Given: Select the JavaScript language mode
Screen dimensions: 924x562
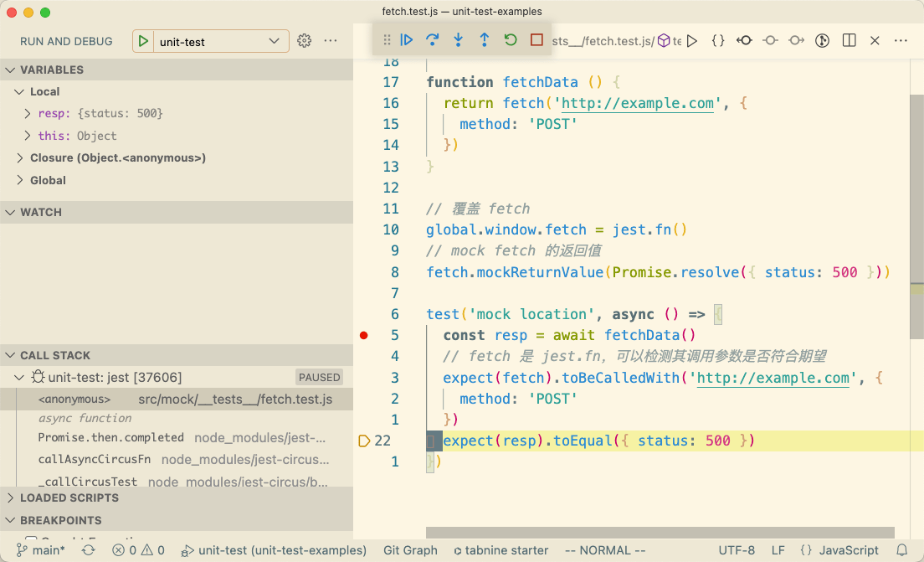Looking at the screenshot, I should coord(839,550).
